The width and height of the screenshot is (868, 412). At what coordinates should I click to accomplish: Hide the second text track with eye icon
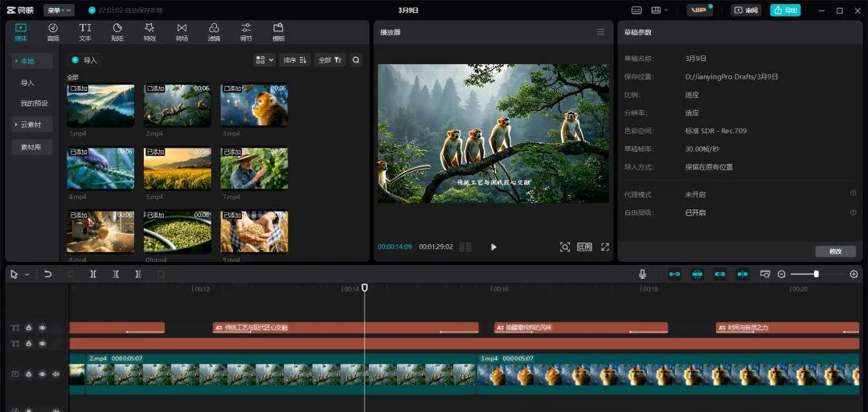point(42,344)
